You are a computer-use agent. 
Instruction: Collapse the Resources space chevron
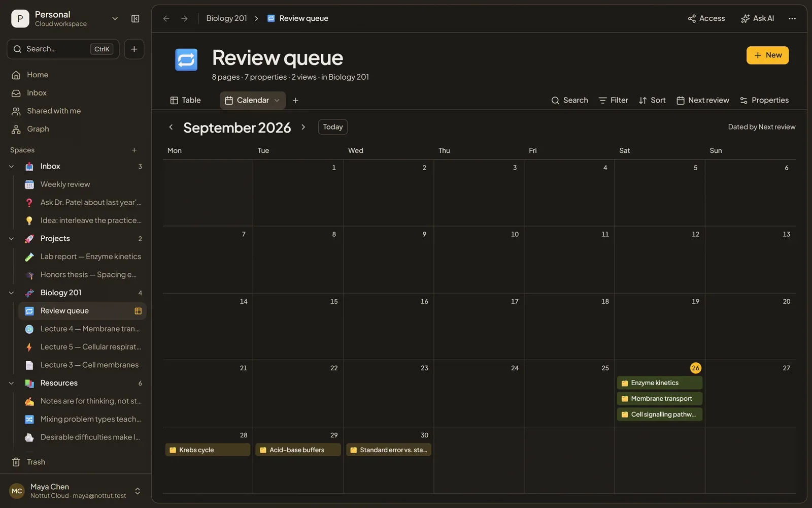pos(12,383)
